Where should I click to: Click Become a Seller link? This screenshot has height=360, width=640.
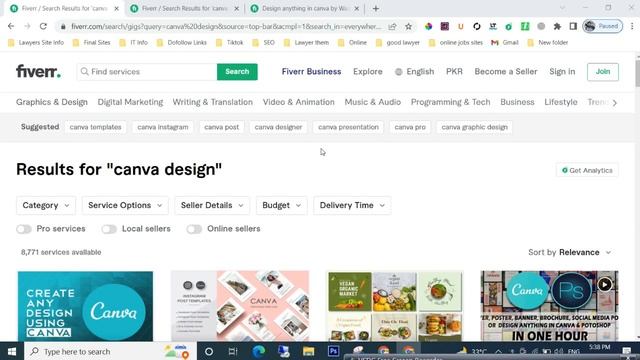tap(506, 72)
